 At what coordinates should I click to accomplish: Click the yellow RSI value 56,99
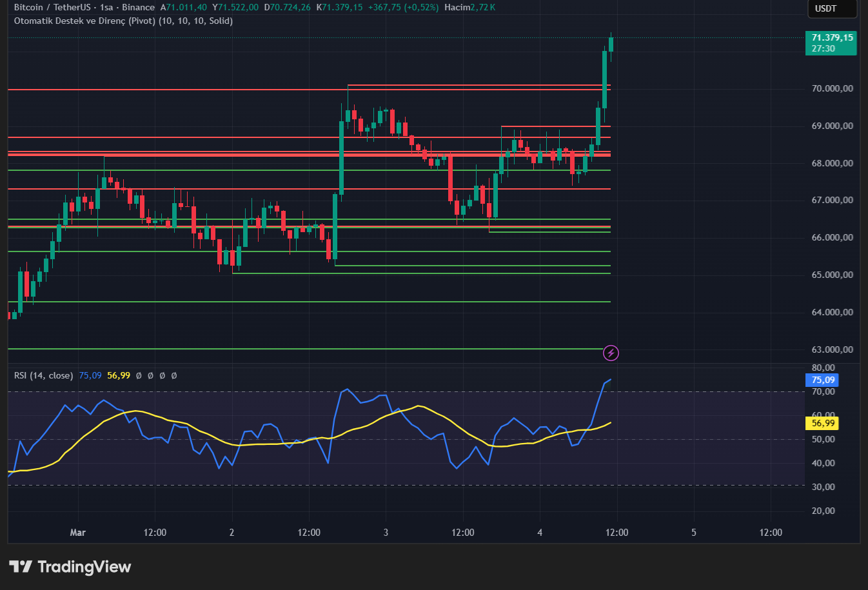point(118,375)
